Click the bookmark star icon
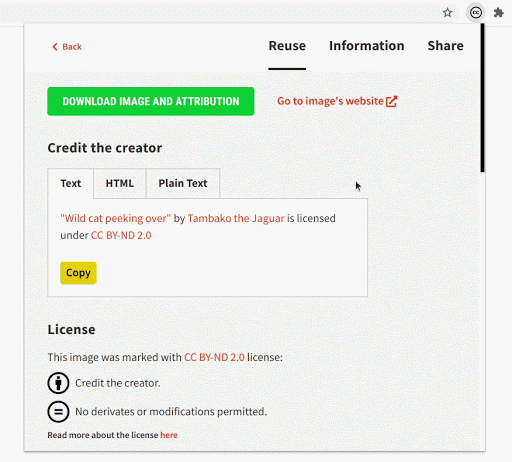 point(447,13)
